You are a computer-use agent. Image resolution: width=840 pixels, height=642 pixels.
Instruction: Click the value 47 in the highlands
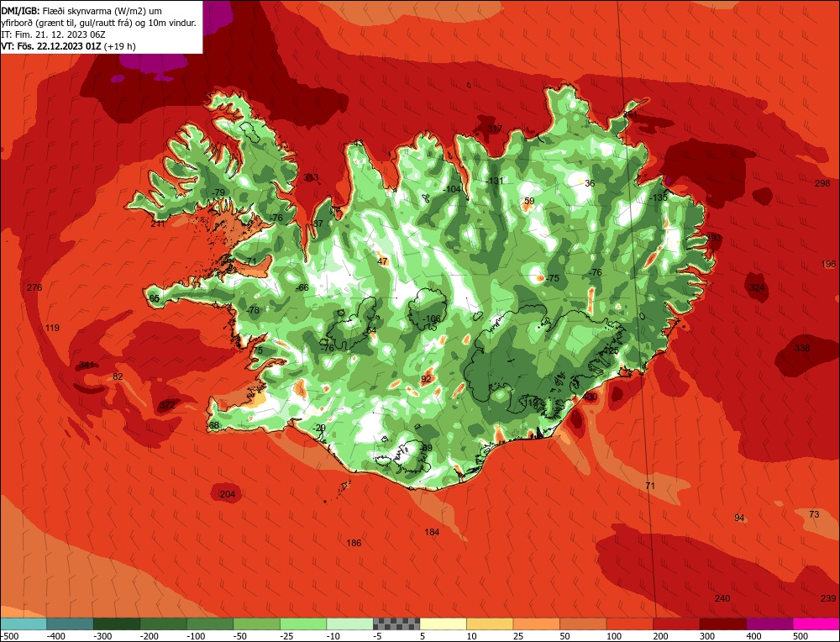tap(382, 261)
